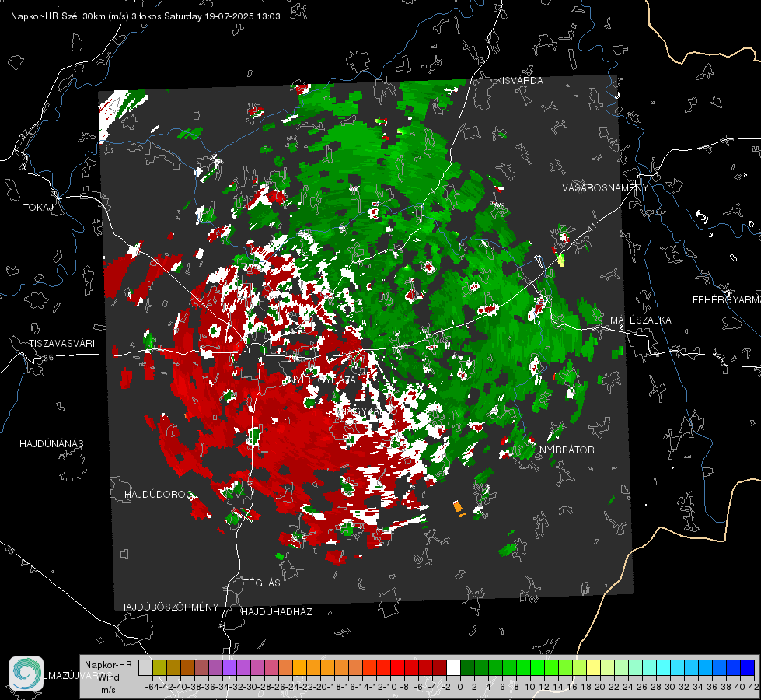The width and height of the screenshot is (761, 700).
Task: Pick the white swatch between -2 and 0
Action: pos(453,668)
